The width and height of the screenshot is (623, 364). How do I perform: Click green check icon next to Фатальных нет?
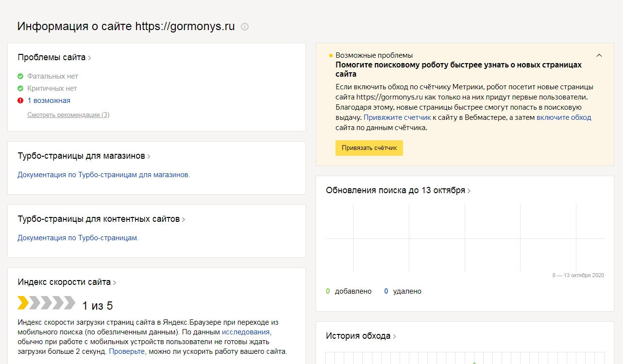point(20,76)
